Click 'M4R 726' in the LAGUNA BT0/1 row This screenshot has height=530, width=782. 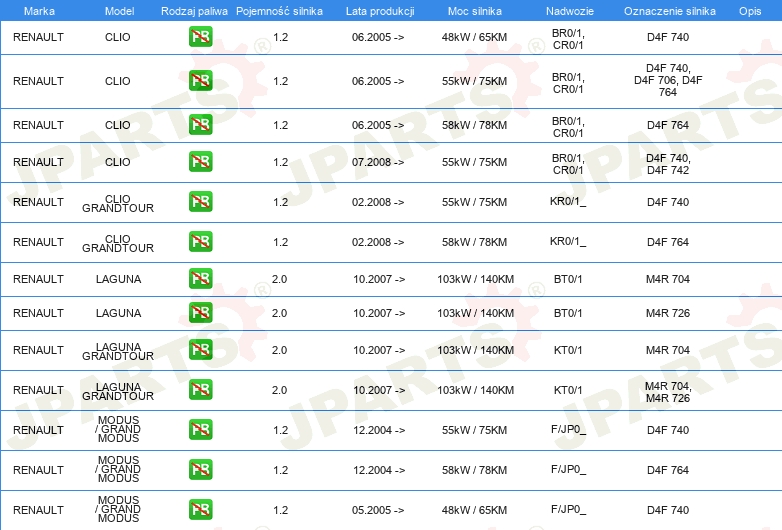(x=668, y=313)
